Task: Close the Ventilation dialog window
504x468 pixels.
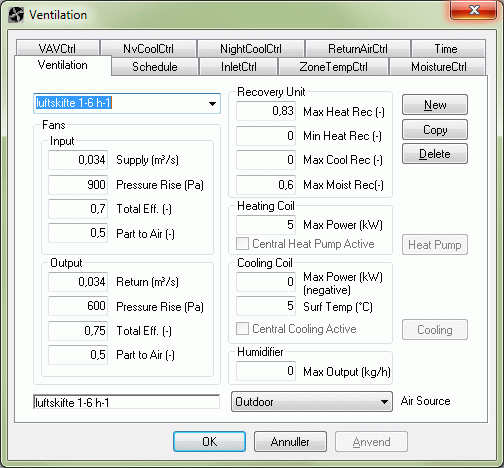Action: point(473,10)
